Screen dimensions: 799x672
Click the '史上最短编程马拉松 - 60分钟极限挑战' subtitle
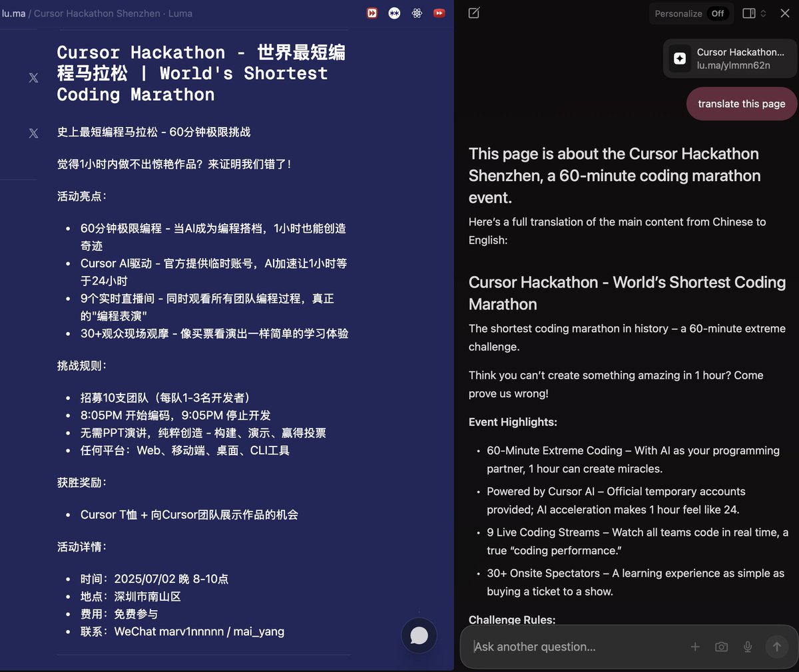coord(154,132)
